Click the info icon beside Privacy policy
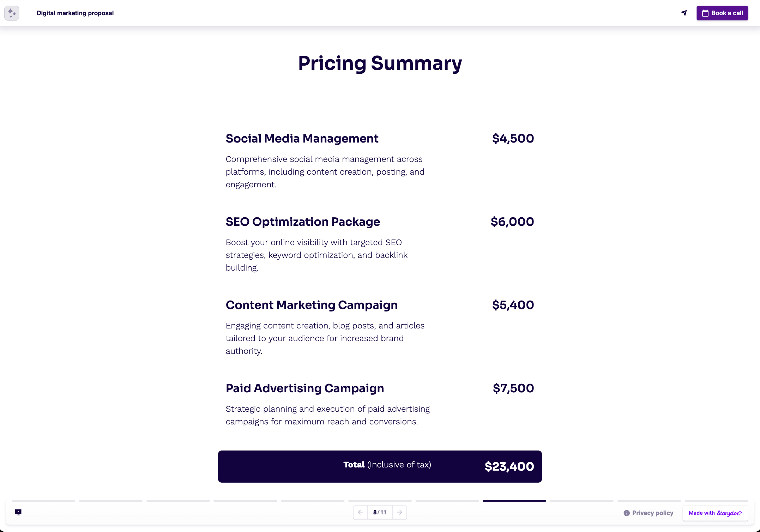The height and width of the screenshot is (532, 760). pos(626,513)
